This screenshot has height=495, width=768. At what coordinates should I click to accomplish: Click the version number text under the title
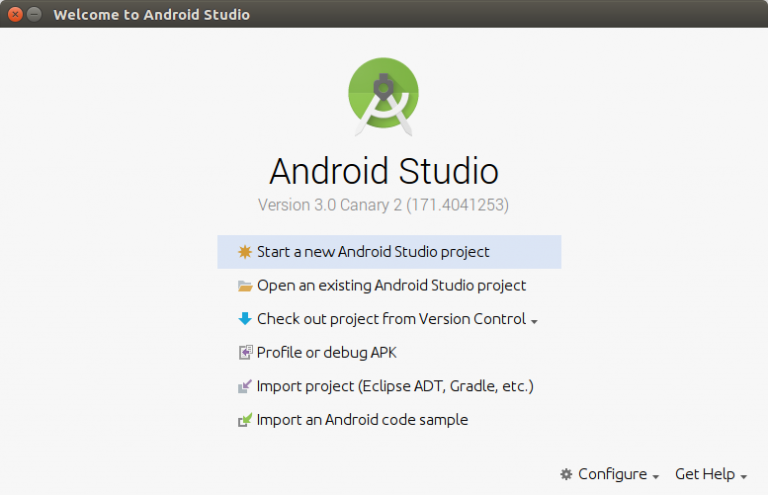(x=383, y=205)
